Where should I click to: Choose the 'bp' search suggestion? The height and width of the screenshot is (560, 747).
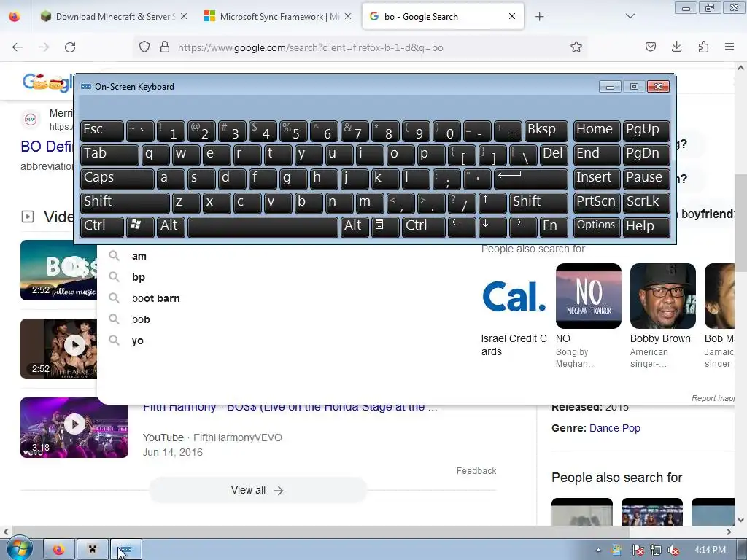138,278
